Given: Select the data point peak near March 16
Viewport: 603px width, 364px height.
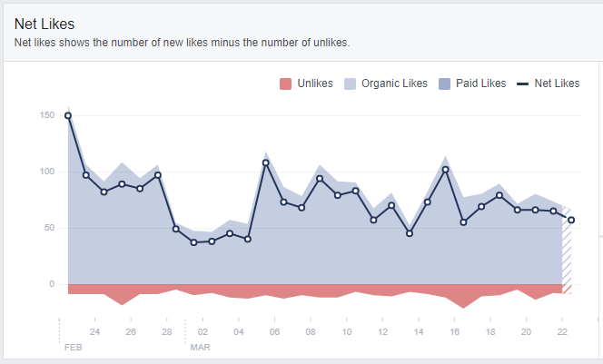Looking at the screenshot, I should coord(445,170).
